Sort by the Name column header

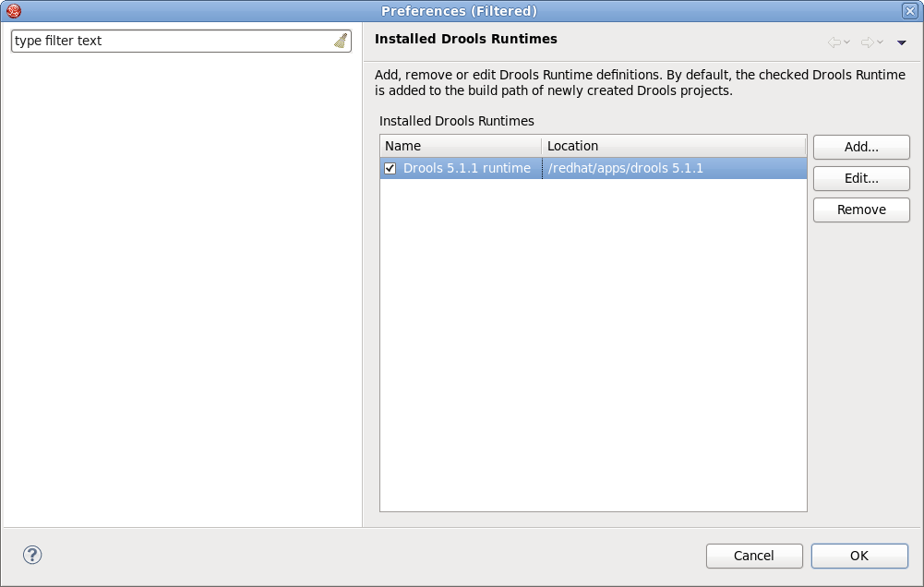(x=461, y=146)
